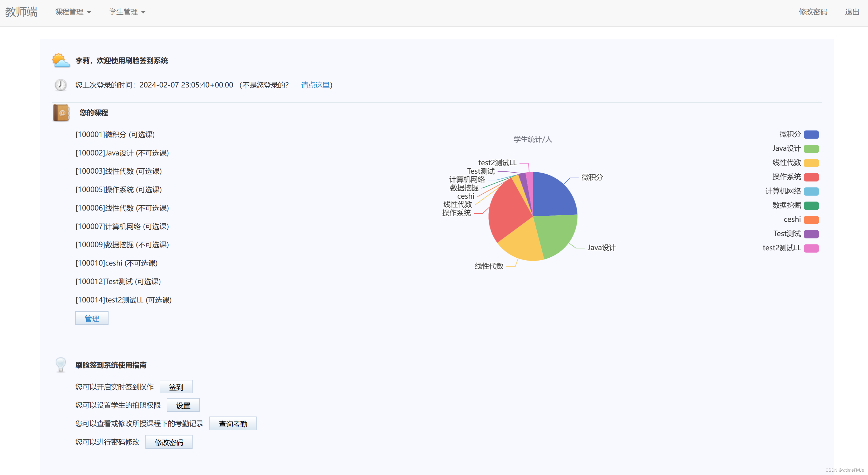Toggle Java设计 series via its green legend icon

pos(811,149)
